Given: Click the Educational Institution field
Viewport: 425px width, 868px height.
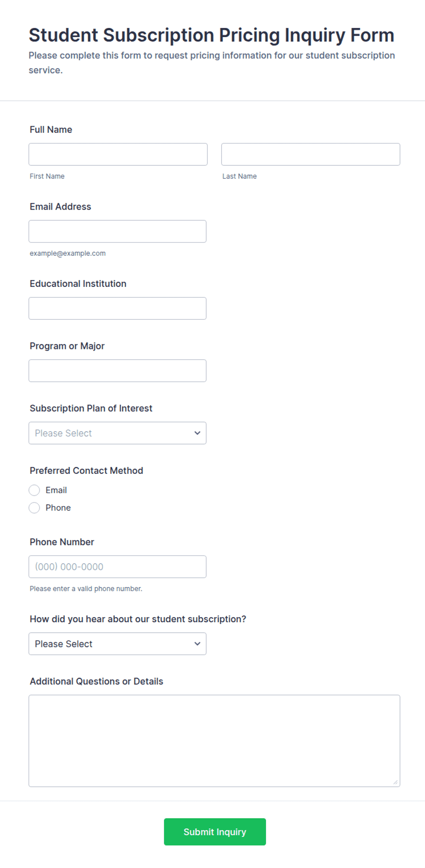Looking at the screenshot, I should click(x=117, y=308).
